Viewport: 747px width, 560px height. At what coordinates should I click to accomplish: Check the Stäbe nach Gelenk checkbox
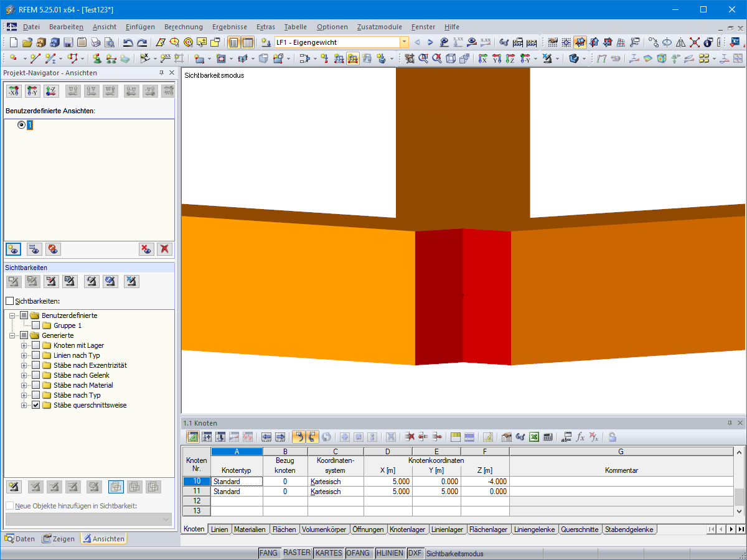pyautogui.click(x=35, y=375)
